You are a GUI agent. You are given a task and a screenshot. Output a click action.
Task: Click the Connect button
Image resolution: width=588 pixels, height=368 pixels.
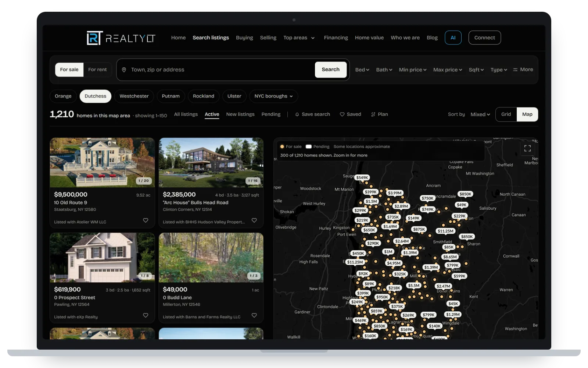tap(484, 38)
